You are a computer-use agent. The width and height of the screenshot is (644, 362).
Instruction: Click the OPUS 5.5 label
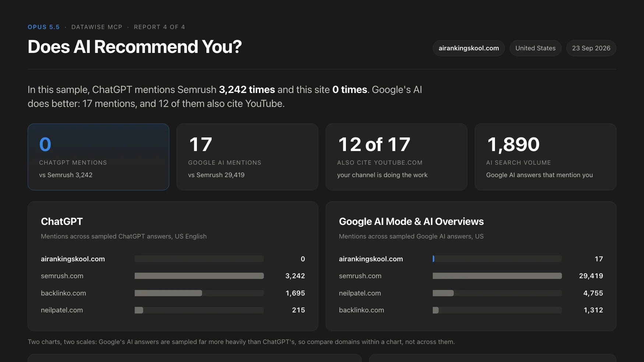coord(44,27)
